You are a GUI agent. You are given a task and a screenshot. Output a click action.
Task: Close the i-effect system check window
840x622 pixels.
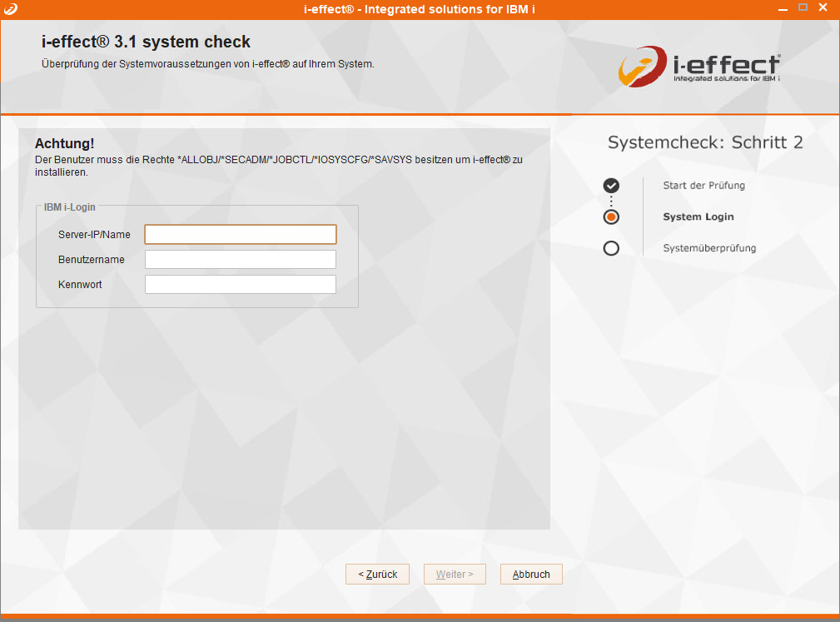click(823, 7)
